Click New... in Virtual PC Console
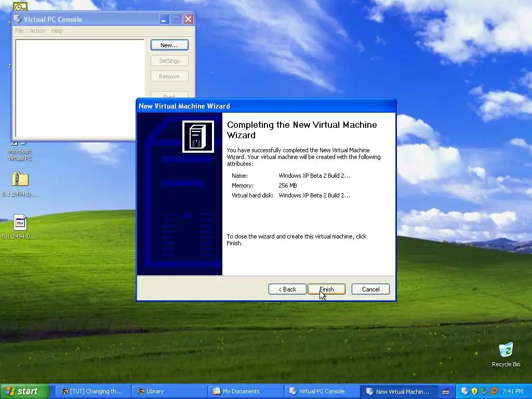This screenshot has height=399, width=532. [169, 45]
